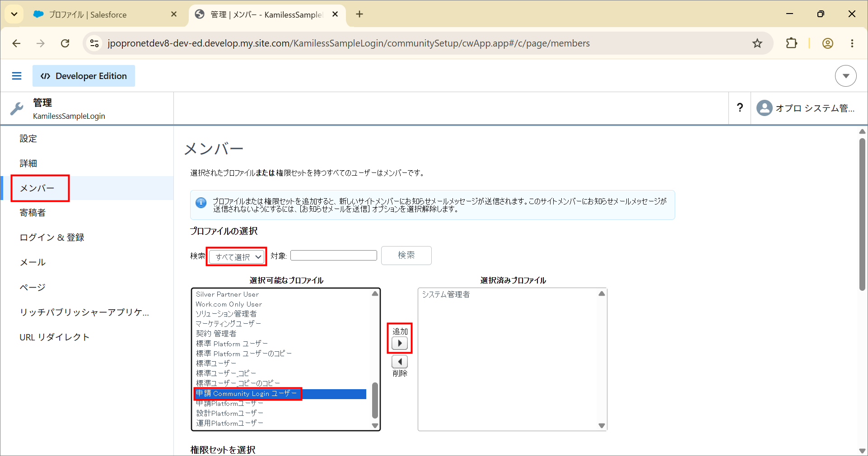Click the 検索 button
The image size is (868, 456).
406,256
